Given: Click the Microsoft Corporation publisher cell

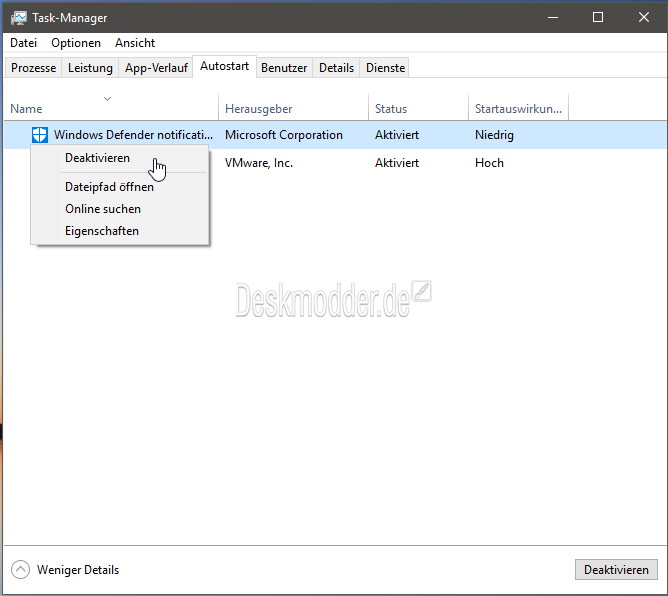Looking at the screenshot, I should (x=284, y=135).
